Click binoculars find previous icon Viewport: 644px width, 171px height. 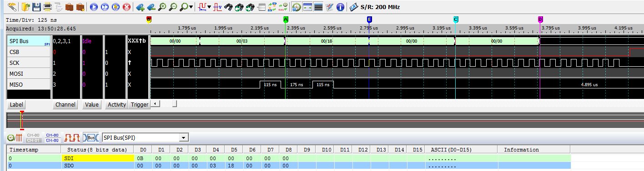(240, 7)
